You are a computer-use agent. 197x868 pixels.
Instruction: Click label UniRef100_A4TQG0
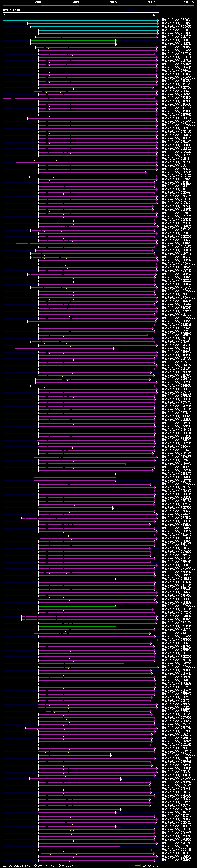click(177, 74)
